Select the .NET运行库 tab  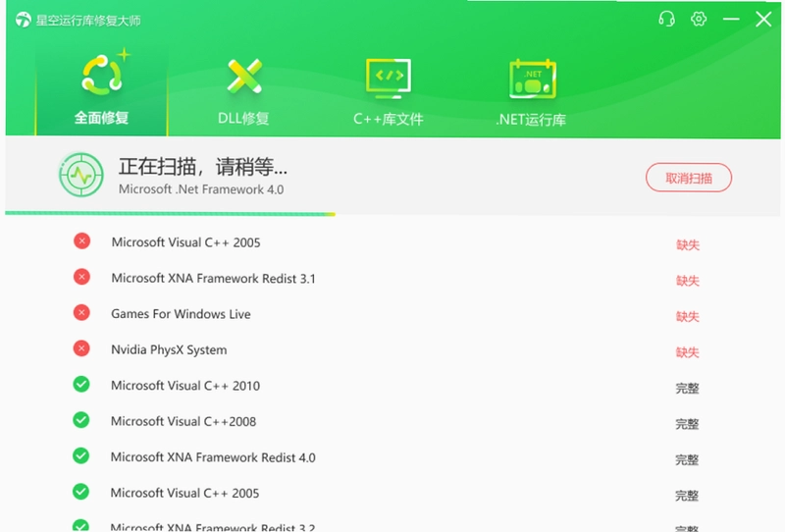point(532,91)
